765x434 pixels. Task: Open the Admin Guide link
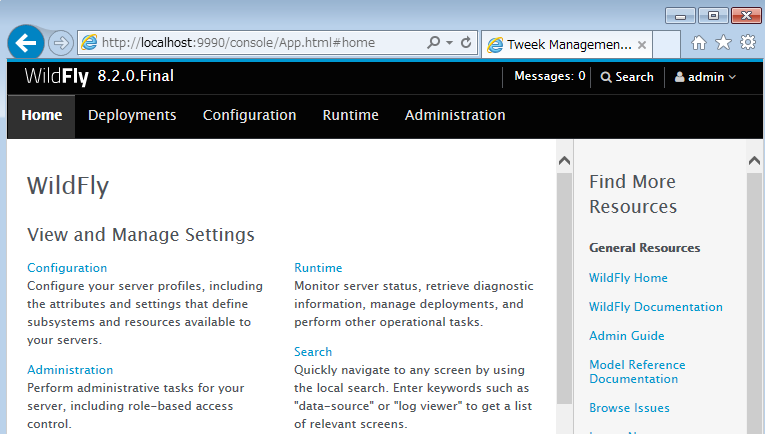pyautogui.click(x=626, y=335)
